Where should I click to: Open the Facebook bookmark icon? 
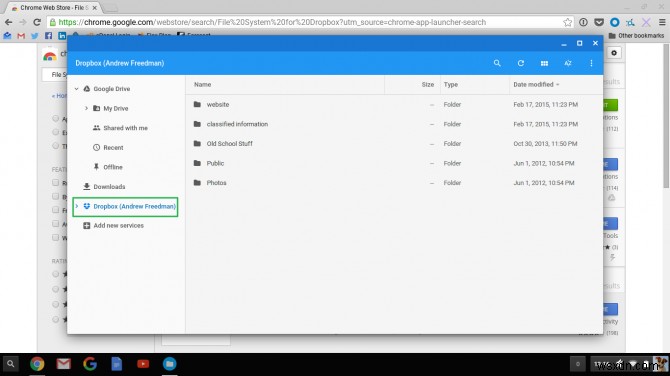coord(48,36)
